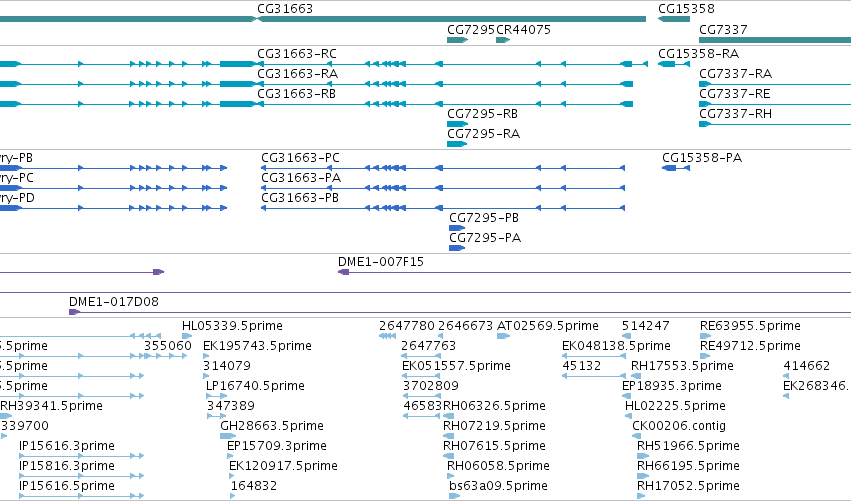Select the CG31663 gene label
Viewport: 851px width, 501px height.
pyautogui.click(x=285, y=9)
